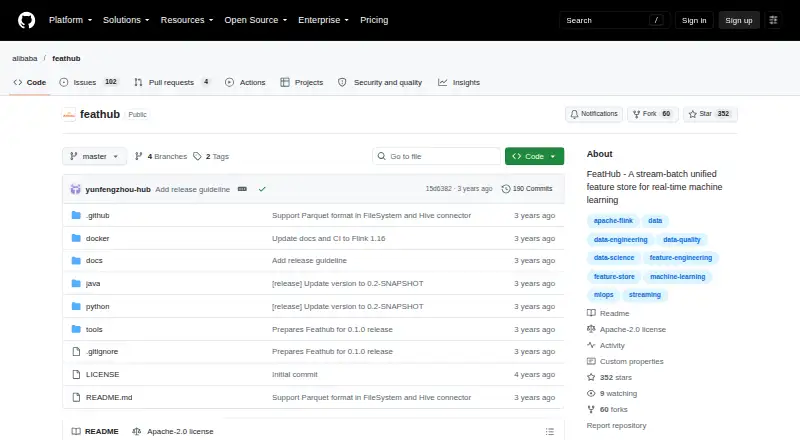Open commit hash 15d6382
Image resolution: width=800 pixels, height=440 pixels.
[439, 189]
